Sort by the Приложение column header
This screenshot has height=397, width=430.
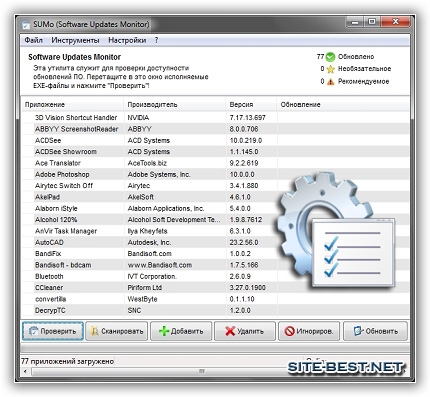click(73, 105)
